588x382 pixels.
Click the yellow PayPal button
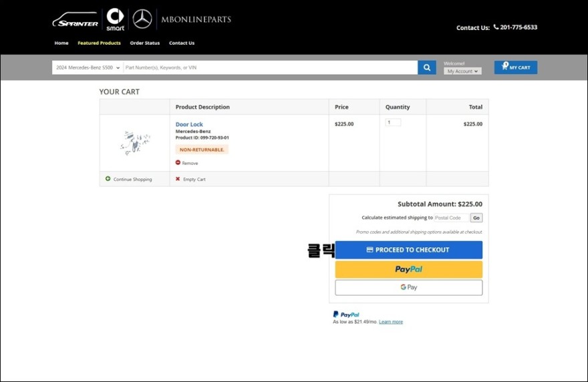click(x=409, y=269)
